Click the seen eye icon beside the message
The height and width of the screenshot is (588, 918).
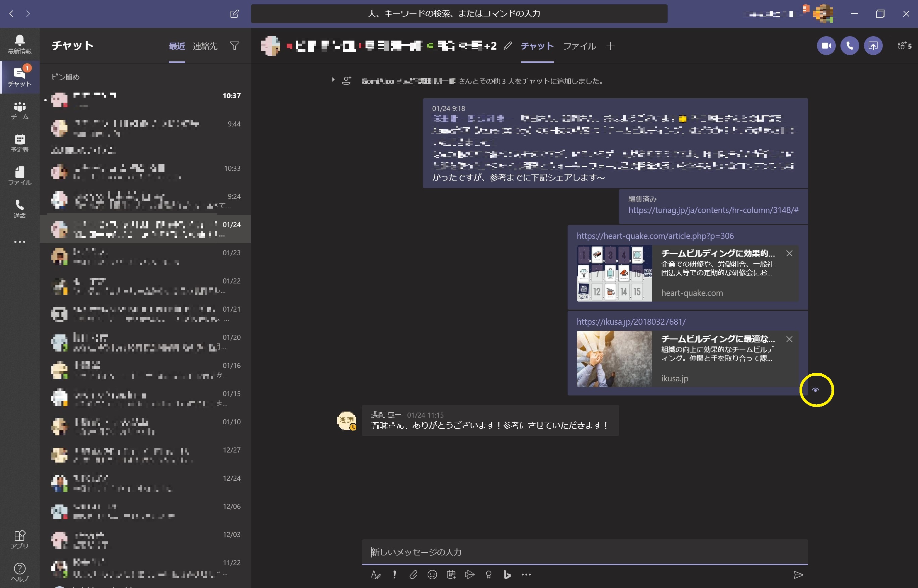click(x=815, y=390)
